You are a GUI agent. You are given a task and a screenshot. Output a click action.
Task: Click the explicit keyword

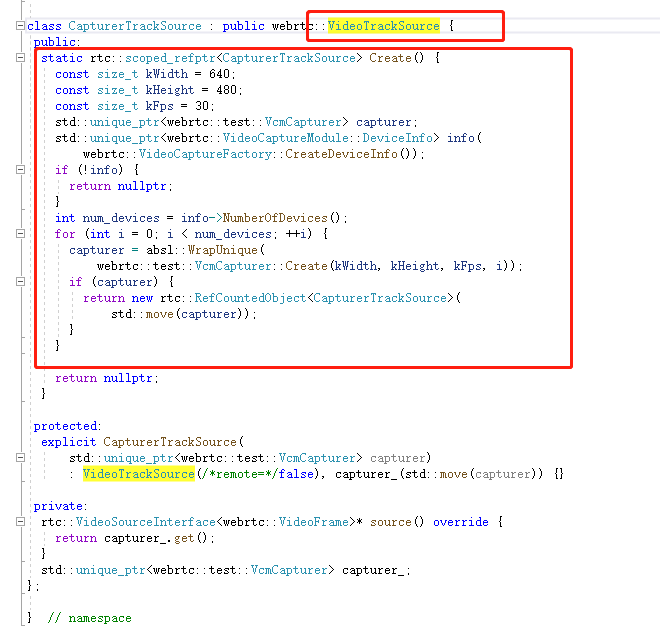click(69, 442)
